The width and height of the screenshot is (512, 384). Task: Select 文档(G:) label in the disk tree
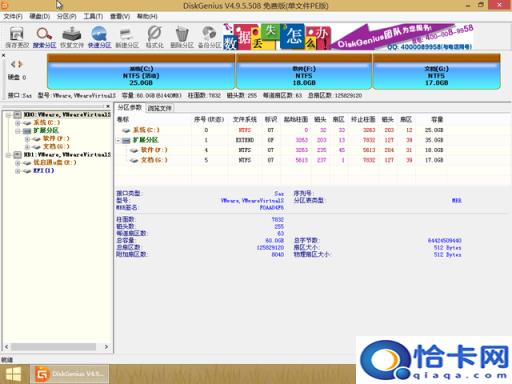pyautogui.click(x=56, y=147)
